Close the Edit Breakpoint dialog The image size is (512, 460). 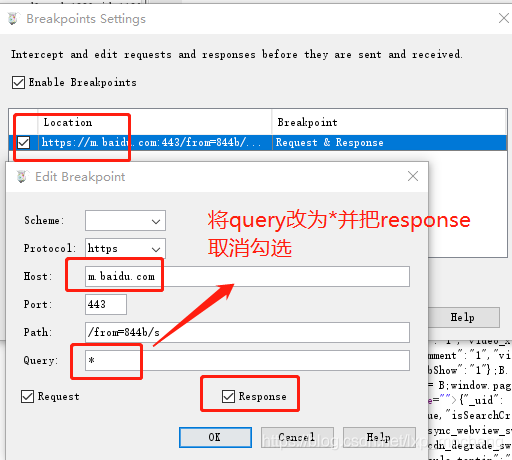[413, 176]
